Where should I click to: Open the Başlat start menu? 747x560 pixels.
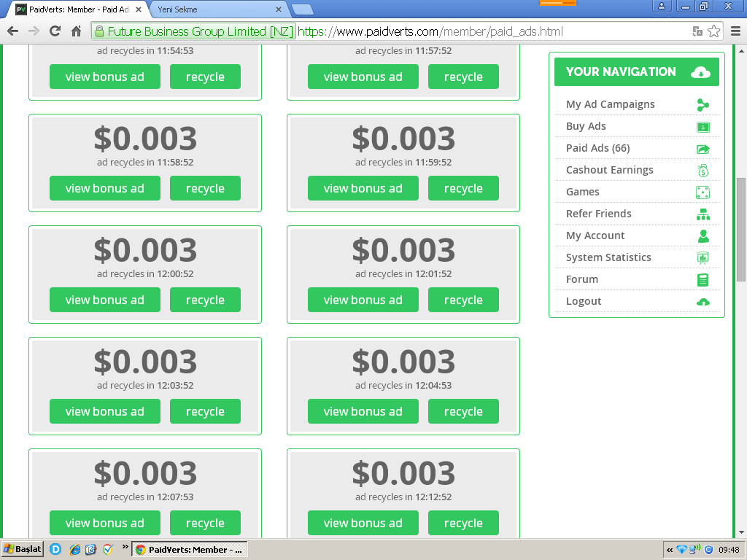[23, 550]
